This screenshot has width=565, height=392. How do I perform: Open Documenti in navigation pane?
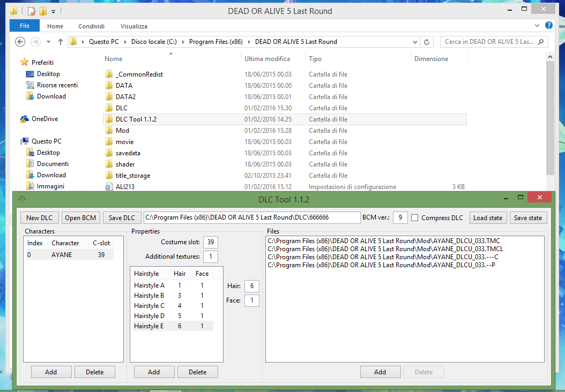click(x=53, y=164)
